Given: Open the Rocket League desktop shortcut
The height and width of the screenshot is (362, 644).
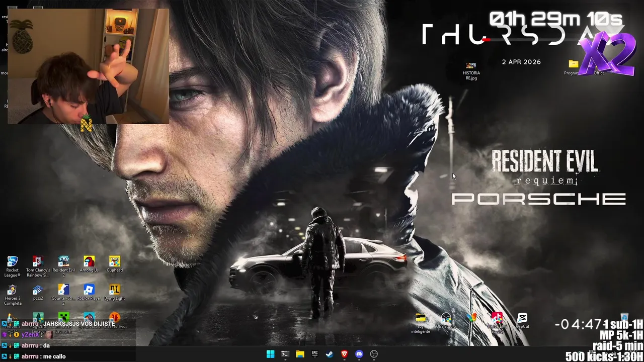Looking at the screenshot, I should click(x=13, y=266).
